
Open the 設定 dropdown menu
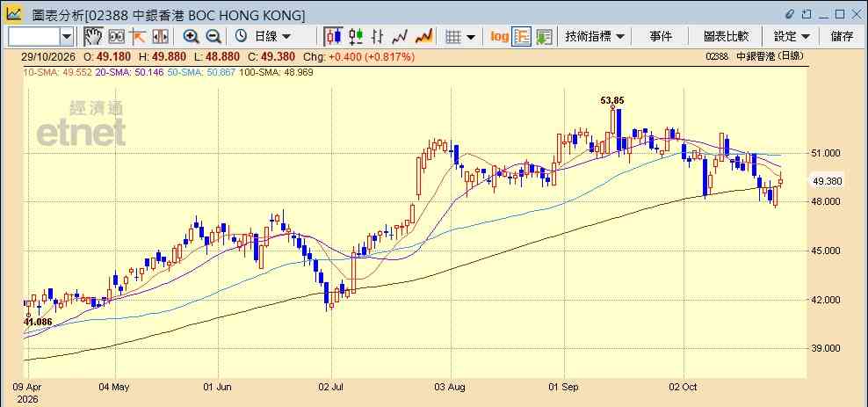[x=792, y=37]
